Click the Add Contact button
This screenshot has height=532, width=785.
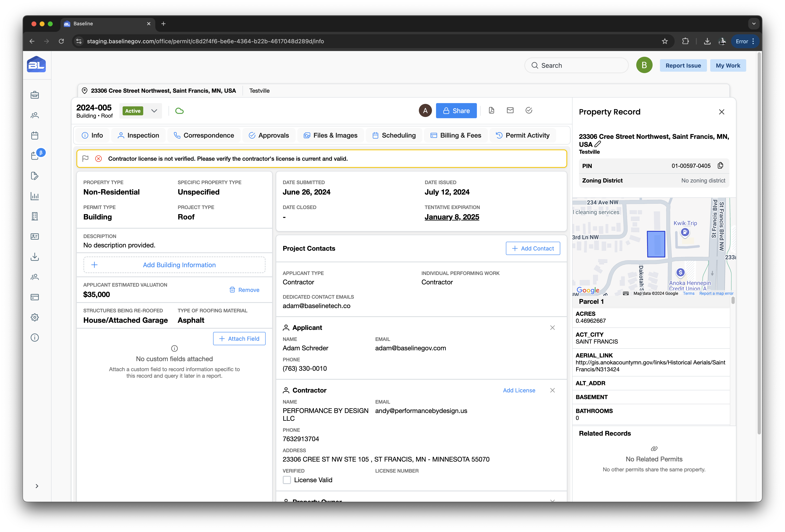click(x=533, y=248)
